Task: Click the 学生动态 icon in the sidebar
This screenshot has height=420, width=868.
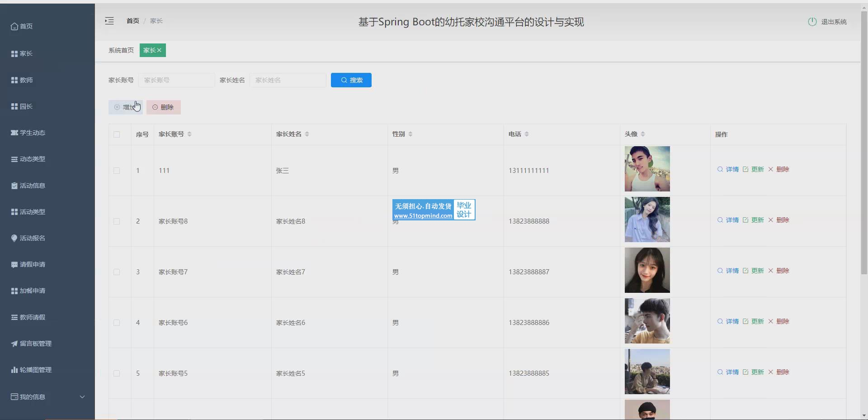Action: coord(14,133)
